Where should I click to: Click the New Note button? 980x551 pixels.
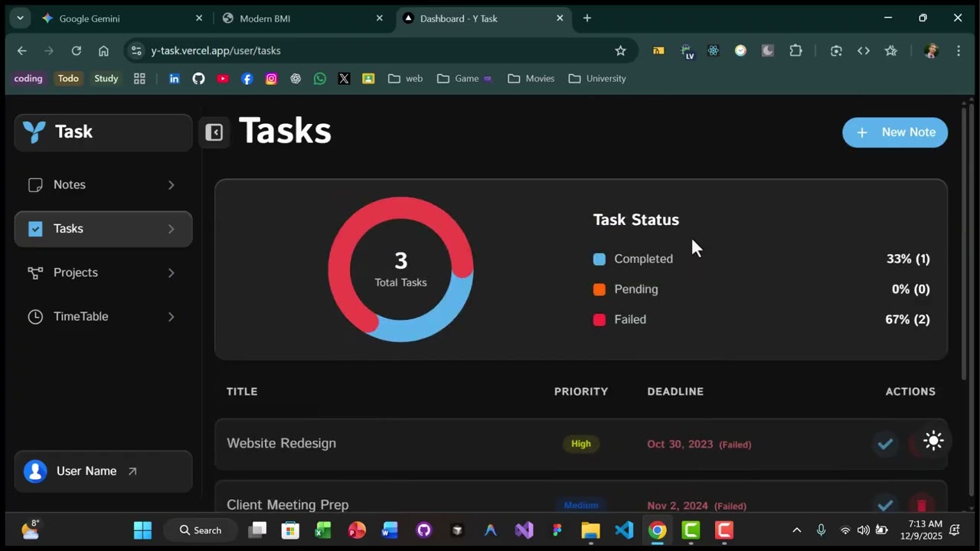[895, 132]
